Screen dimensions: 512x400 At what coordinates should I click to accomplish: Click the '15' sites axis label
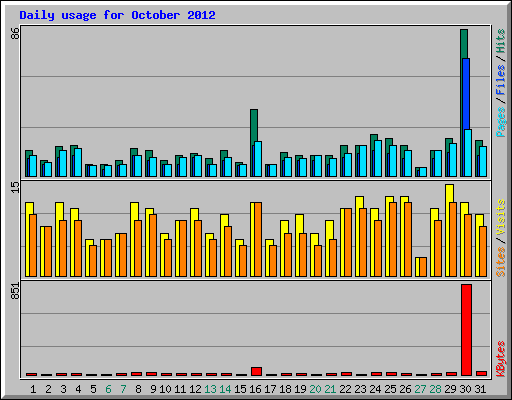pyautogui.click(x=15, y=187)
